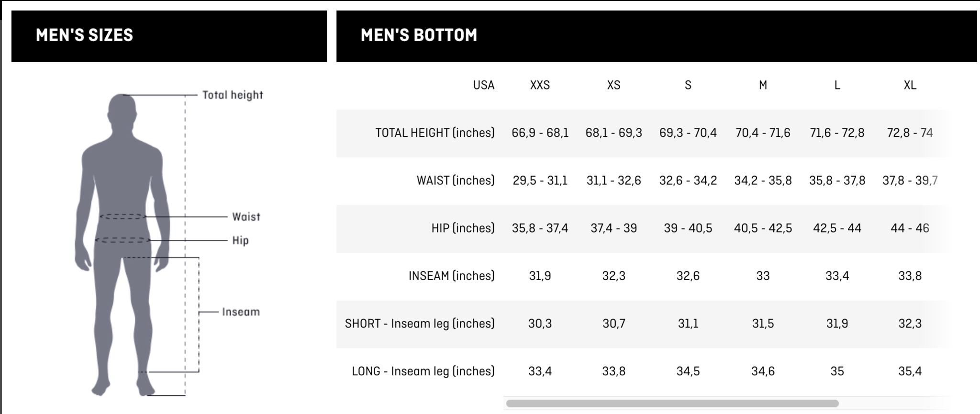This screenshot has width=980, height=414.
Task: Click the INSEAM (inches) row label
Action: point(451,276)
